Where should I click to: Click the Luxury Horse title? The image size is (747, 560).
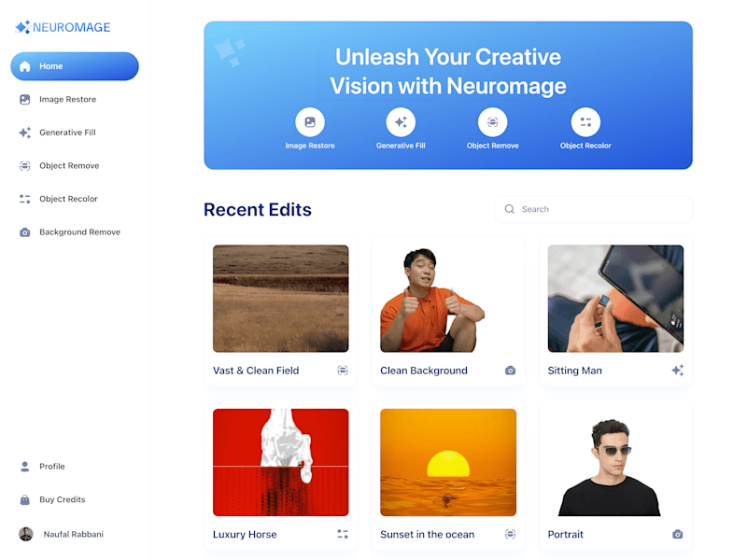click(x=245, y=534)
